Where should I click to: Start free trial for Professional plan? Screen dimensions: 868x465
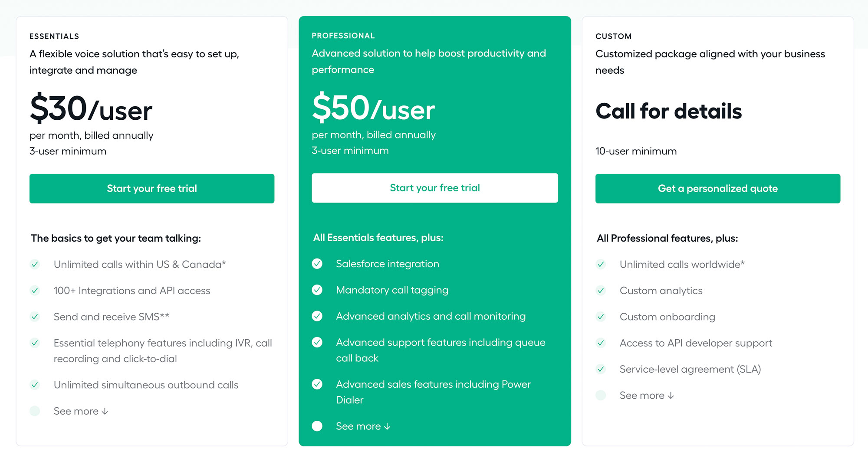point(435,188)
